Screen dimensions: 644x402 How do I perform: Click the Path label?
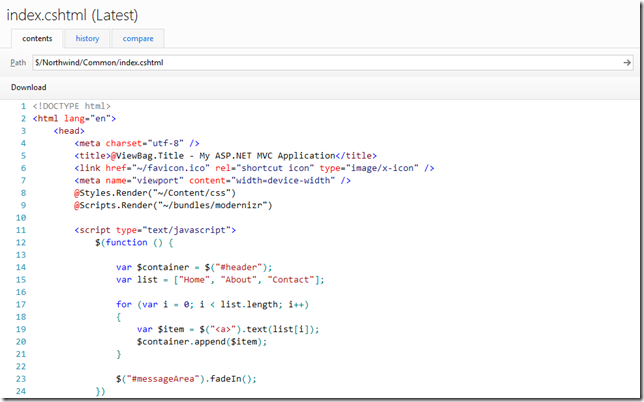pyautogui.click(x=18, y=62)
